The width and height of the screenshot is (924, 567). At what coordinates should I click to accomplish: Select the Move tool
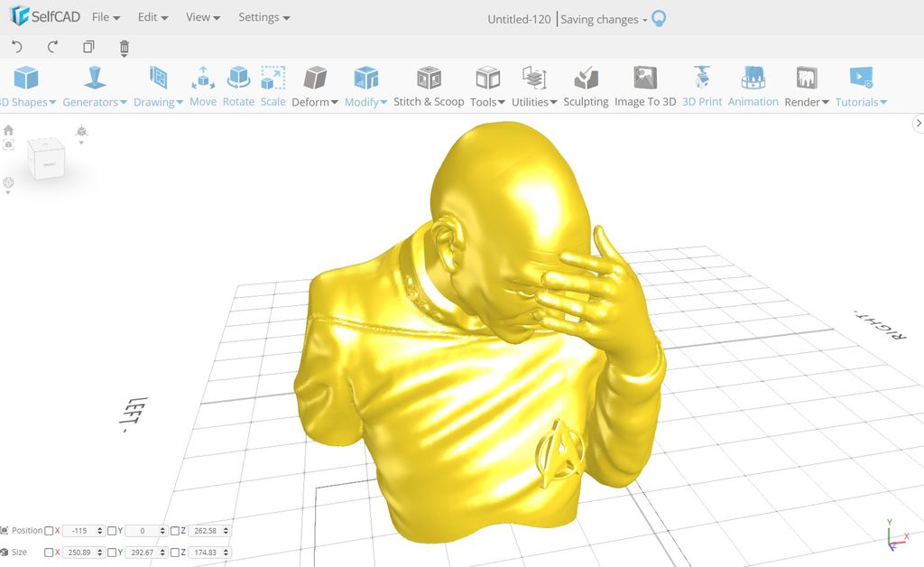point(203,86)
